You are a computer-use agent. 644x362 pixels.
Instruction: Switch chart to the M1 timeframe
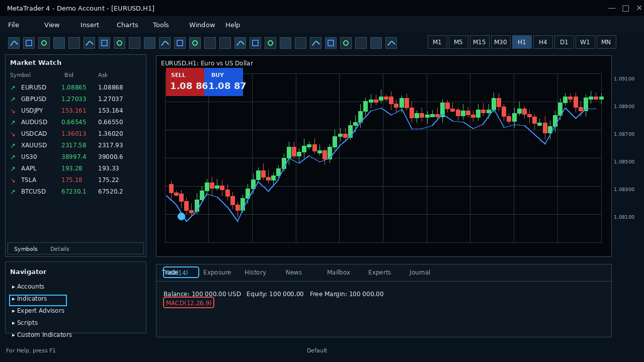(437, 42)
